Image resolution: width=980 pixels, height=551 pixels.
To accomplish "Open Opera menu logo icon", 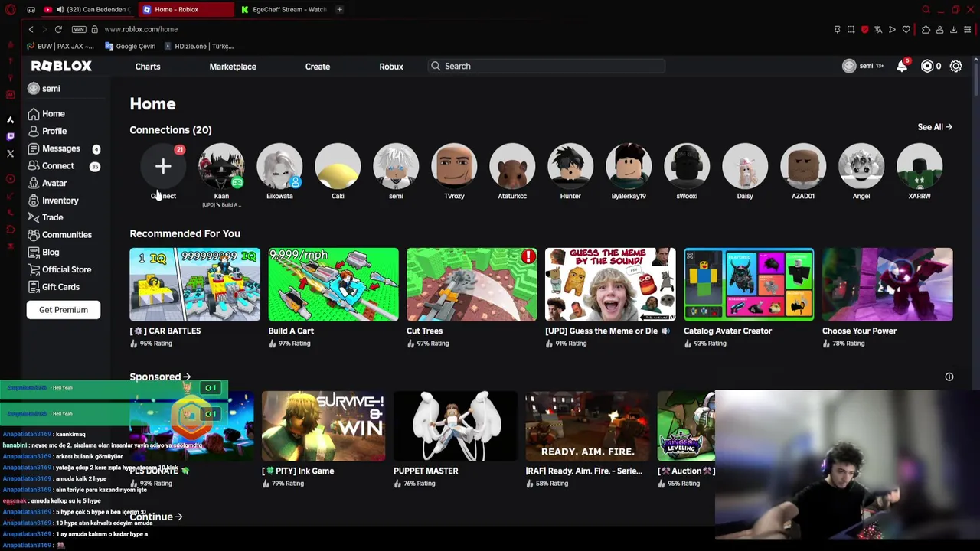I will click(x=11, y=10).
